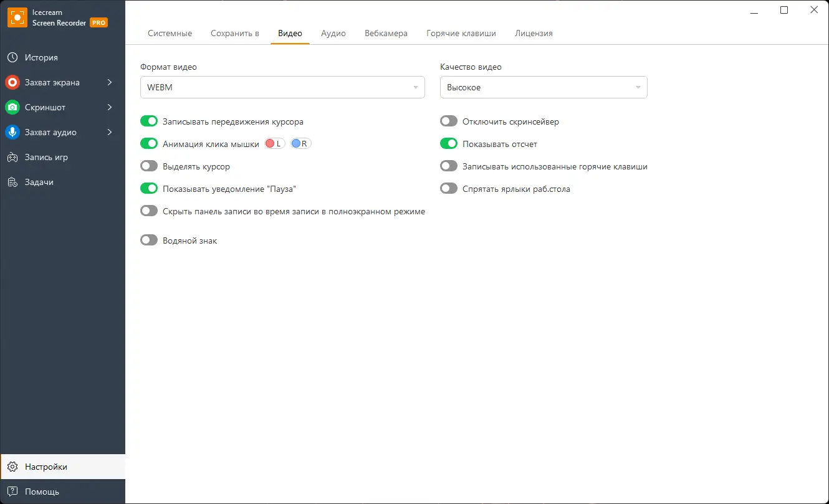Open the Tasks clipboard icon
This screenshot has height=504, width=829.
click(x=12, y=182)
